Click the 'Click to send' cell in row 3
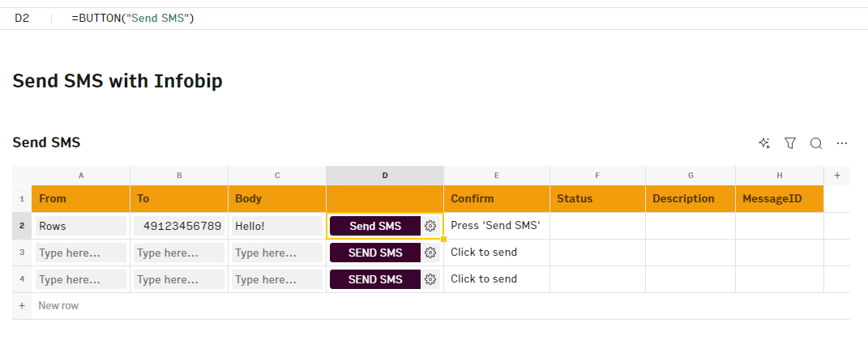The image size is (868, 340). click(497, 253)
